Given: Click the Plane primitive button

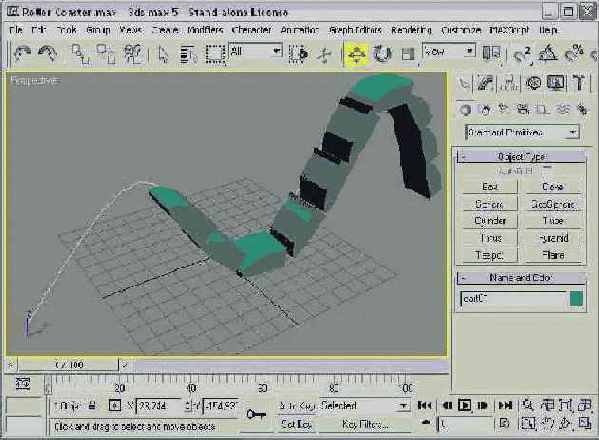Looking at the screenshot, I should click(x=553, y=255).
